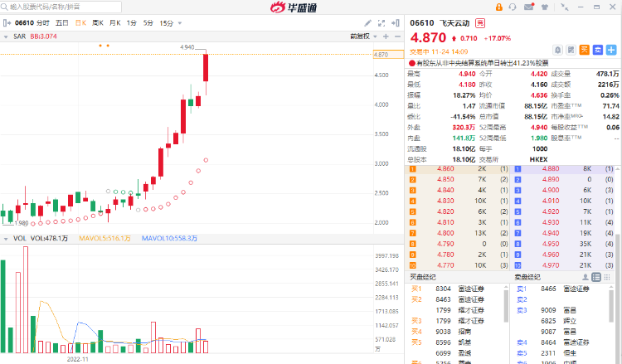This screenshot has width=622, height=364.
Task: Click the 买盘经纪 header
Action: 423,277
